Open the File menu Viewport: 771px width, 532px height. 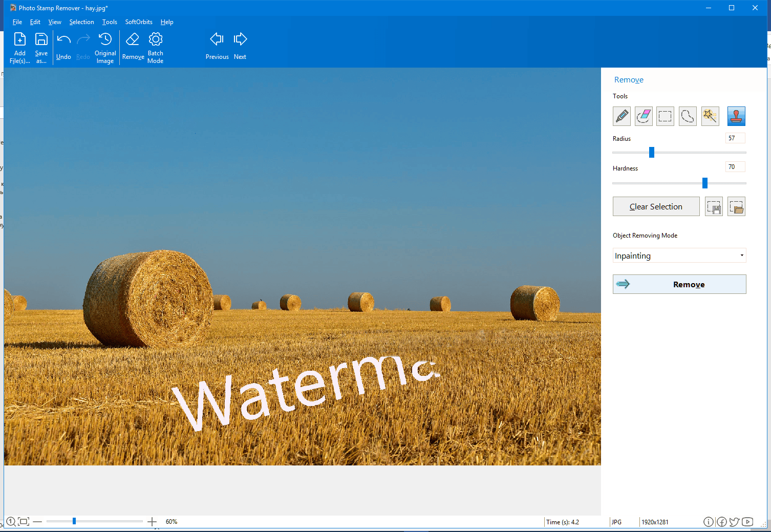point(17,22)
